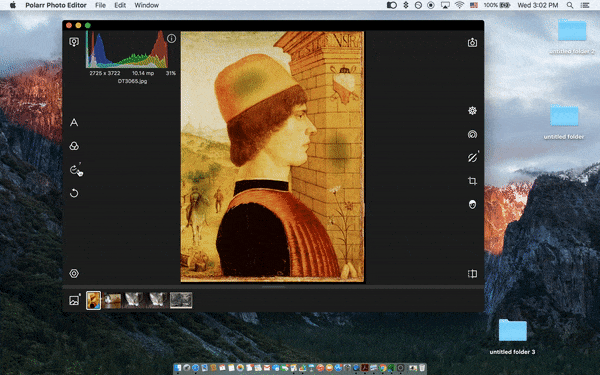The height and width of the screenshot is (375, 600).
Task: Click the battery 100% indicator
Action: (x=497, y=5)
